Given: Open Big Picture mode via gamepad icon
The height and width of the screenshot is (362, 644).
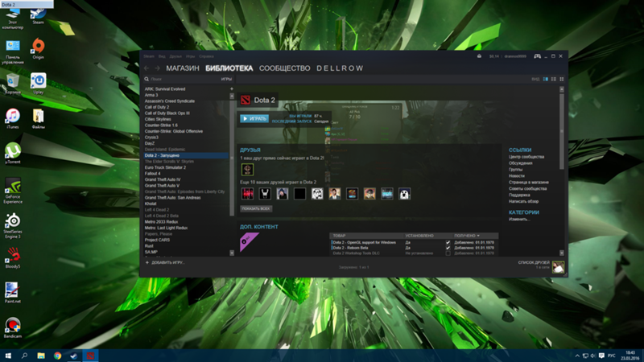Looking at the screenshot, I should pos(537,56).
